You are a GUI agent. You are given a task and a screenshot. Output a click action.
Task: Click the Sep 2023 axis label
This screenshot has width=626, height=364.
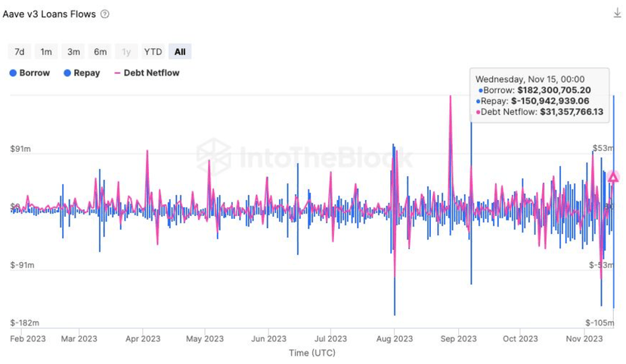coord(458,339)
